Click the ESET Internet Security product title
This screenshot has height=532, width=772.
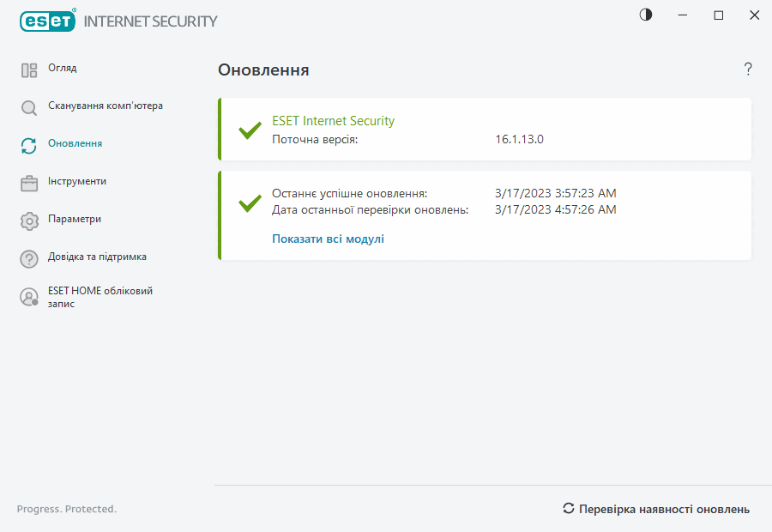[333, 121]
